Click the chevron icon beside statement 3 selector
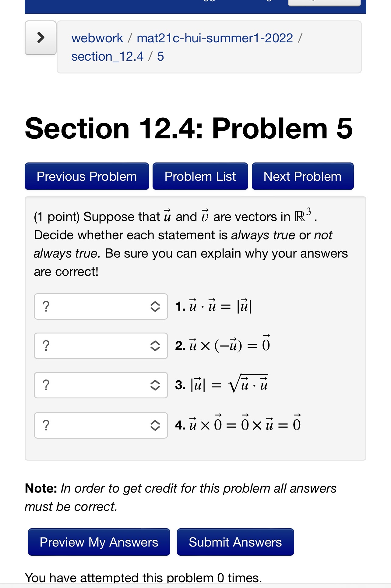Screen dimensions: 391x588 156,385
